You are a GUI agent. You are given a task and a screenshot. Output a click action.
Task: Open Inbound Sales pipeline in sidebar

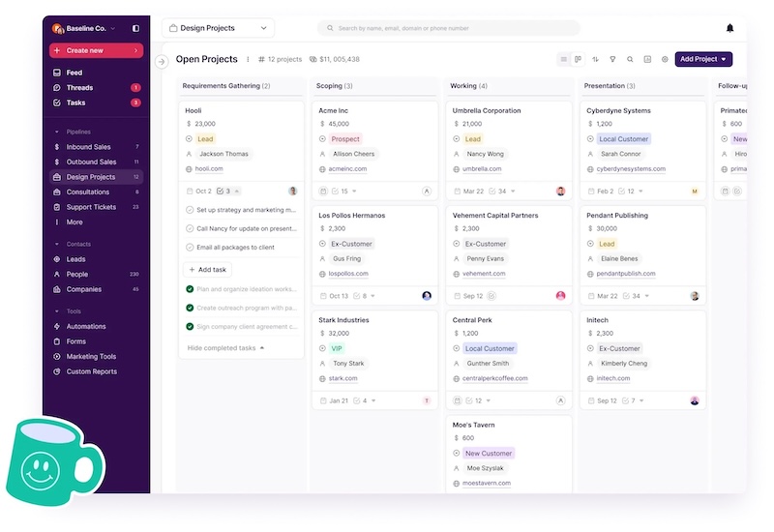(x=89, y=147)
